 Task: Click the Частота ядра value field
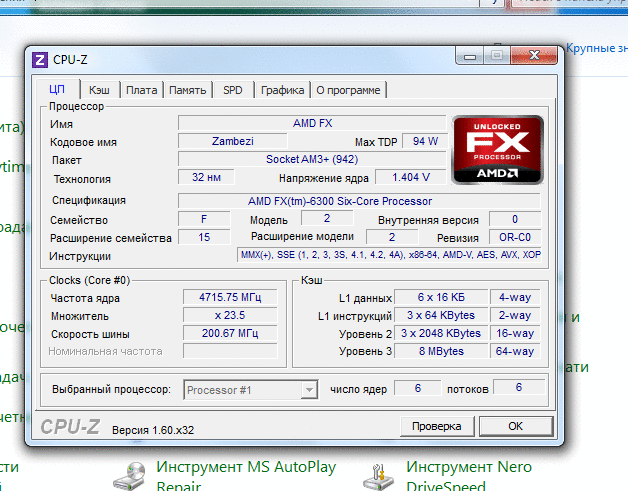pyautogui.click(x=228, y=298)
